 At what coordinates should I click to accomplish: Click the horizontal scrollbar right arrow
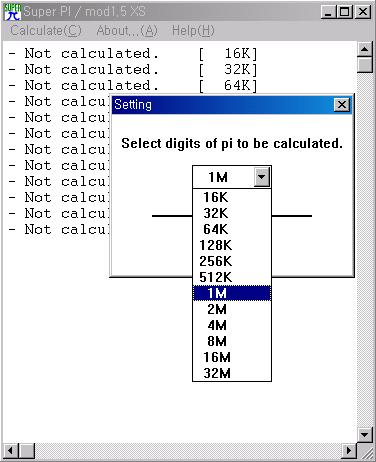[x=349, y=451]
